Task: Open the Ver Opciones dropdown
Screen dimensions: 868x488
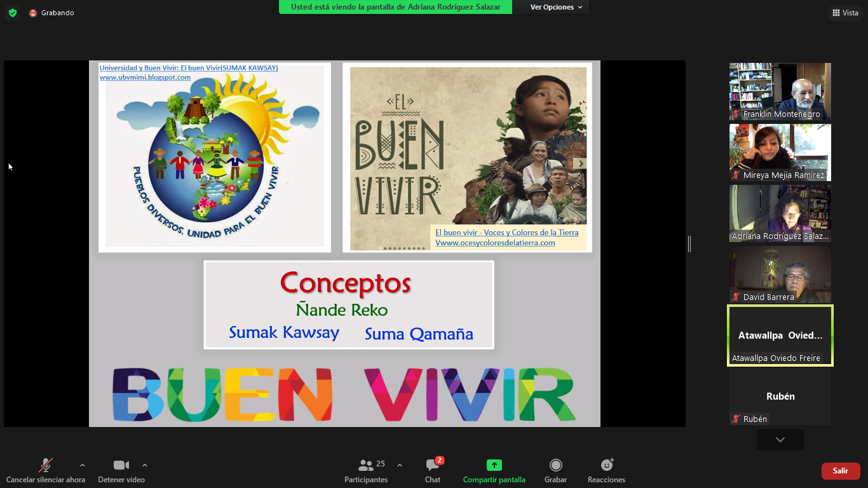Action: (556, 7)
